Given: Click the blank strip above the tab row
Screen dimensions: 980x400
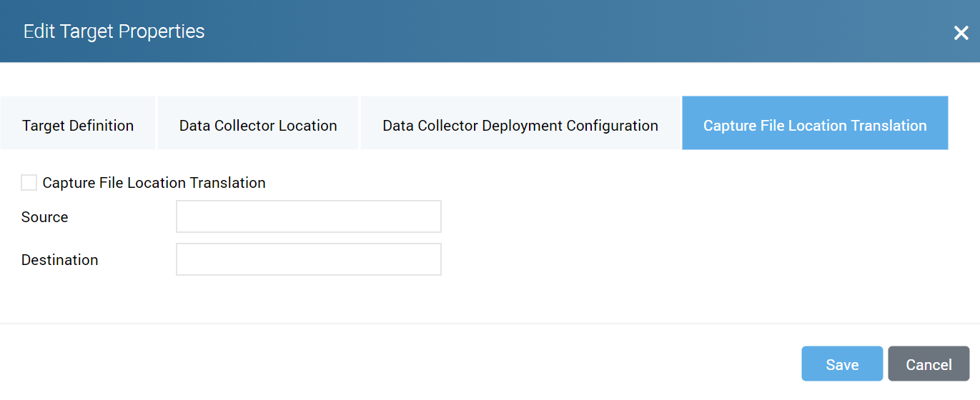Looking at the screenshot, I should 490,79.
